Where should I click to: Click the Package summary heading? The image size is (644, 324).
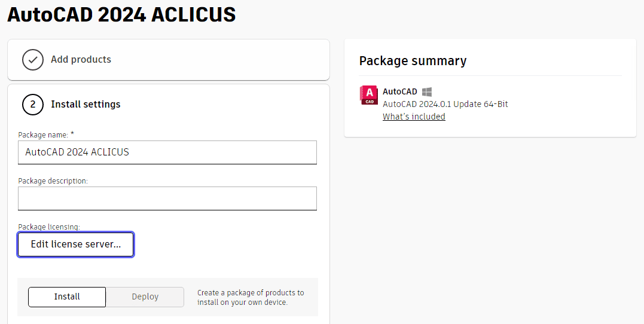[413, 61]
